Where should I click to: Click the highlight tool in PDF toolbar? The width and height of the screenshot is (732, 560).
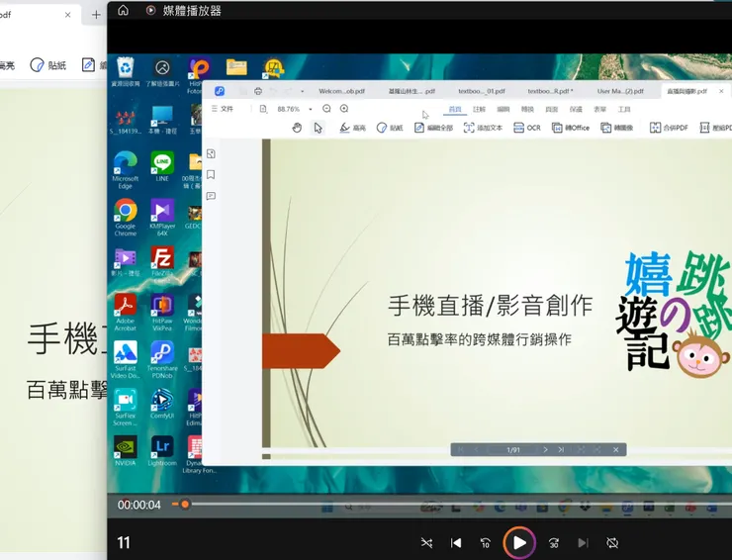352,128
